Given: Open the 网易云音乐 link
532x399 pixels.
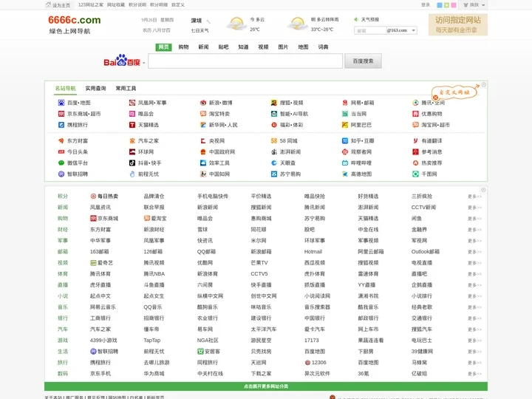Looking at the screenshot, I should point(103,307).
